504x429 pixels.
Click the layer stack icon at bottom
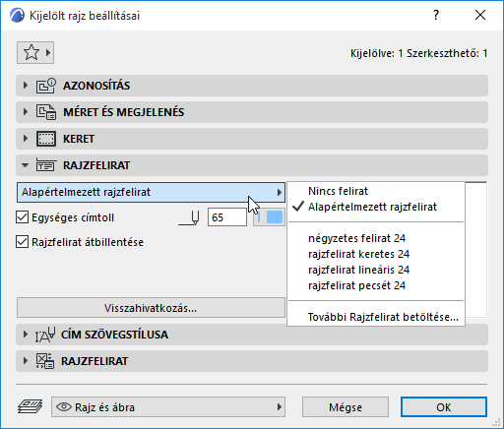[x=30, y=406]
